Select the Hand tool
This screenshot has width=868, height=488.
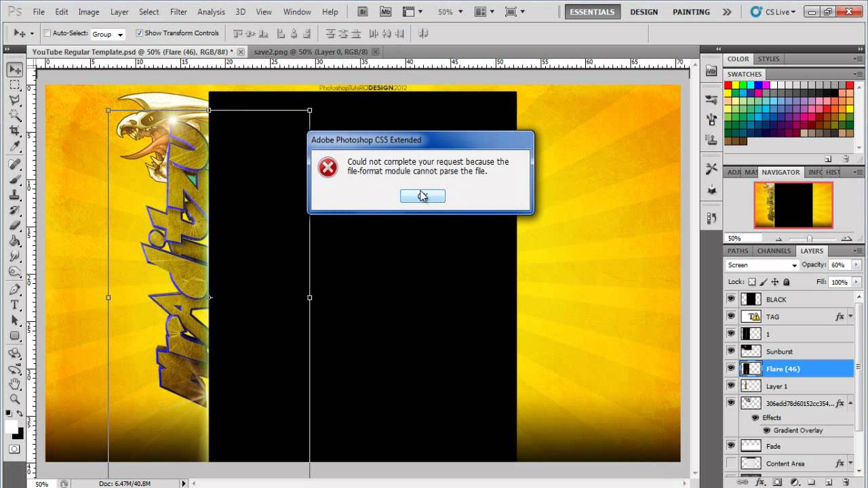coord(14,384)
